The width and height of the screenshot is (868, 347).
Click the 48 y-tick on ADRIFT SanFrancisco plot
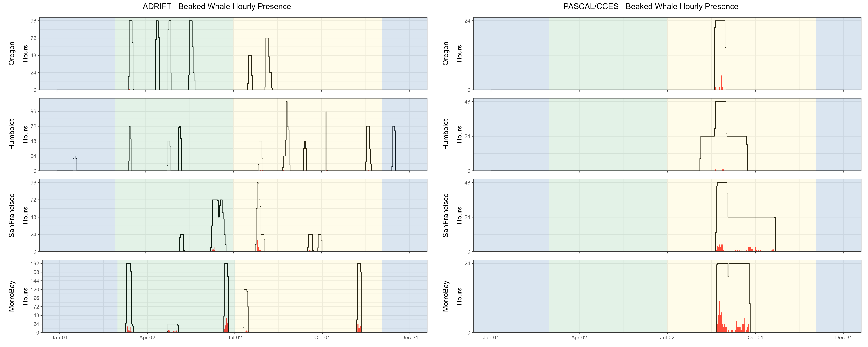(33, 217)
